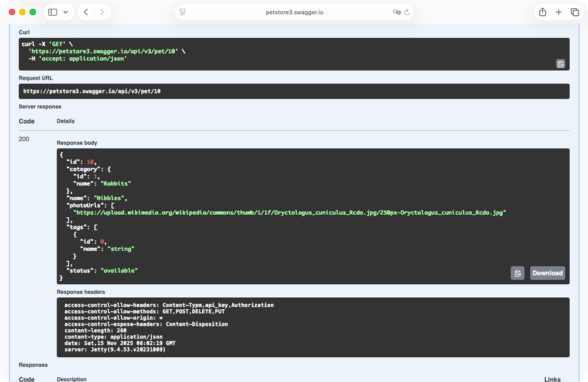Click the Request URL text block
Image resolution: width=588 pixels, height=382 pixels.
coord(92,91)
